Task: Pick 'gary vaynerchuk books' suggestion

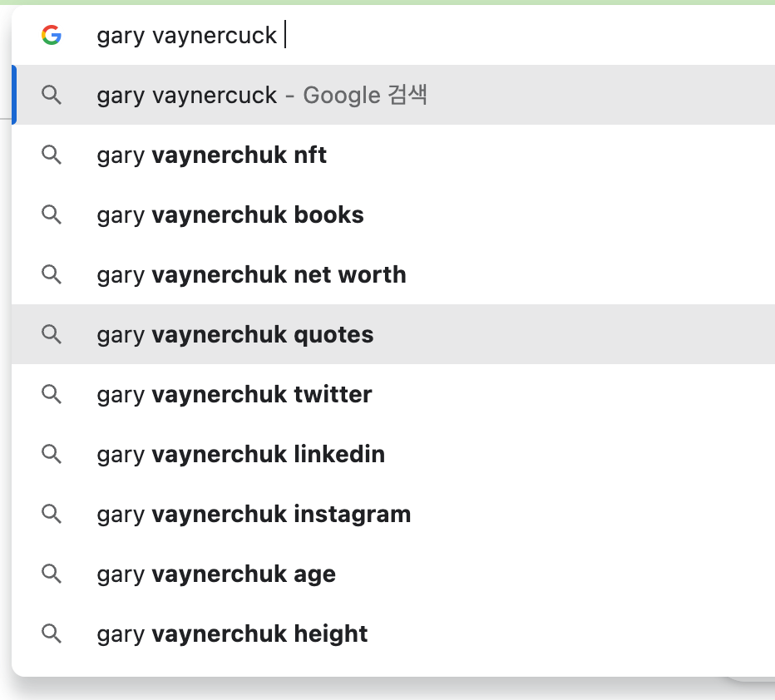Action: [230, 214]
